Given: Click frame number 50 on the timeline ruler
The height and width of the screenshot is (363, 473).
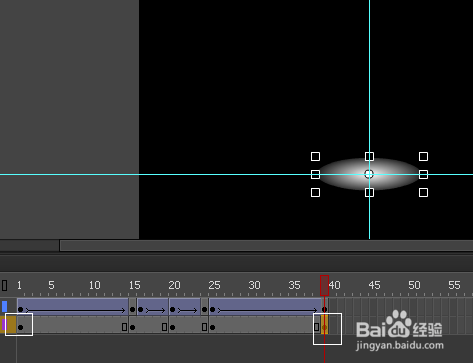Looking at the screenshot, I should pos(414,285).
